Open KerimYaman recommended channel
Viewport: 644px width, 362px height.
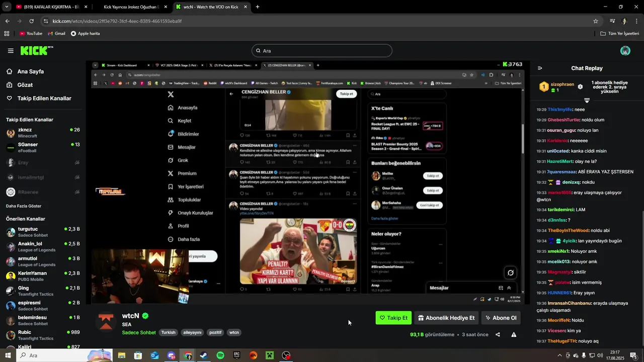43,276
